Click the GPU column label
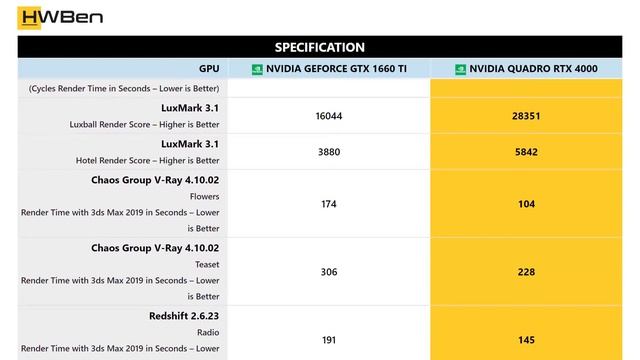Image resolution: width=640 pixels, height=360 pixels. pos(209,69)
